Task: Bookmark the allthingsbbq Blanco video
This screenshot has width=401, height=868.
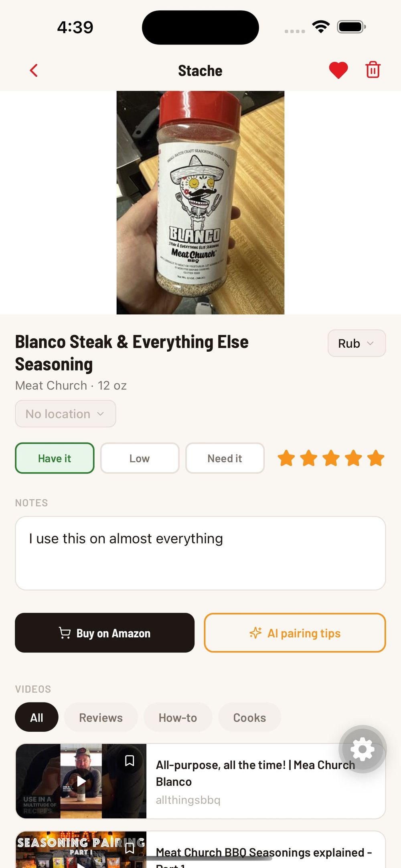Action: coord(130,760)
